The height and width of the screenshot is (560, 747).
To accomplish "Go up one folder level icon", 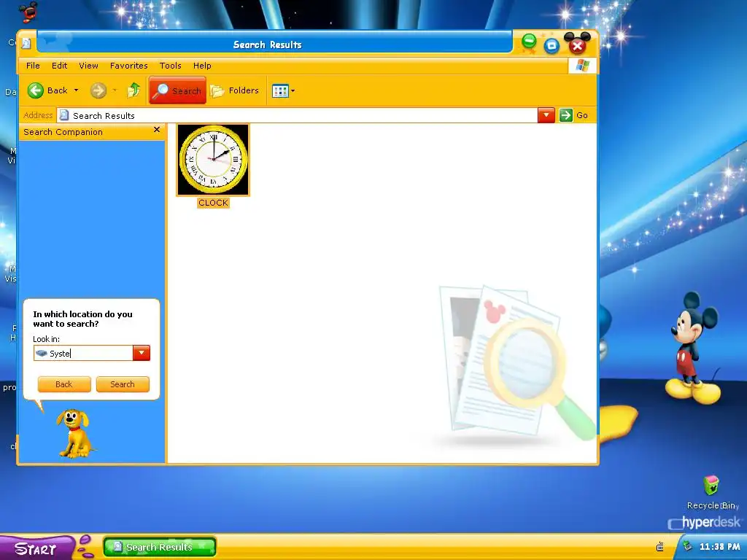I will 134,90.
